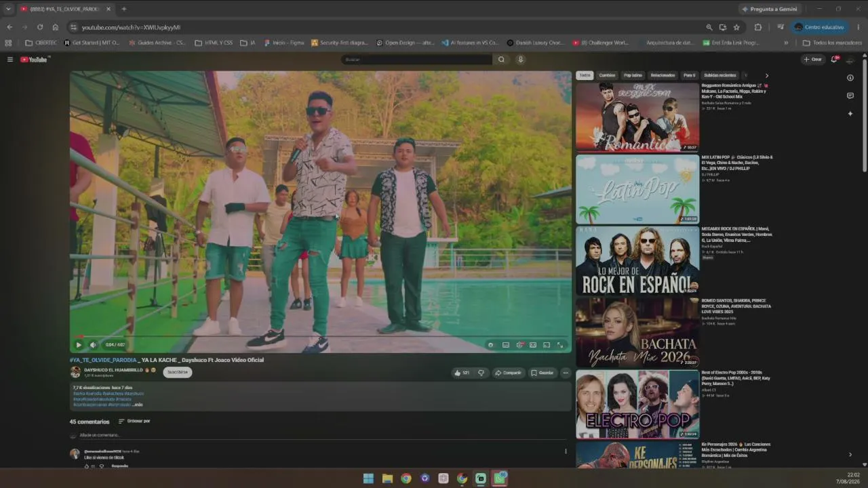The width and height of the screenshot is (868, 488).
Task: Subscribe to DAYSHUCO EL HUAMBRILLO channel
Action: pos(178,372)
